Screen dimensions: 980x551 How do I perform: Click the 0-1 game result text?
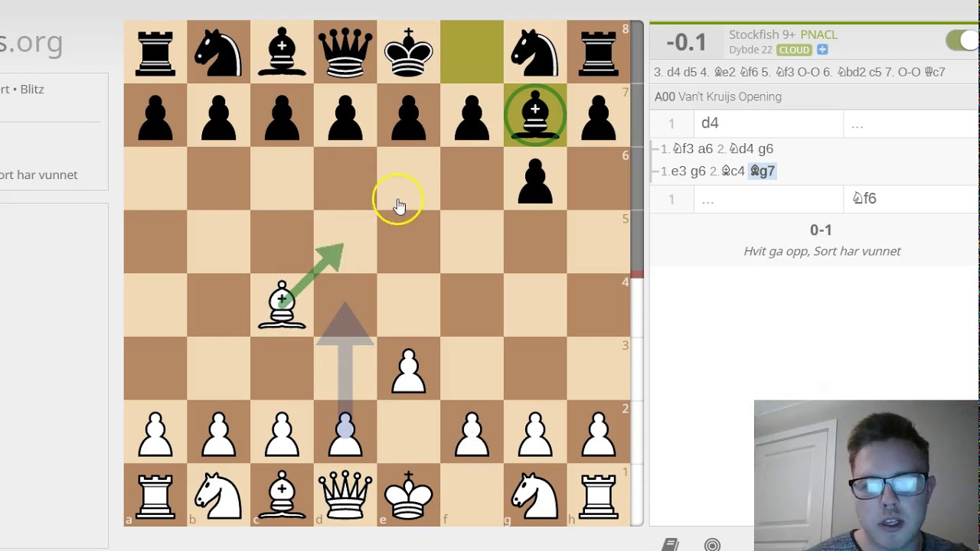click(x=821, y=230)
